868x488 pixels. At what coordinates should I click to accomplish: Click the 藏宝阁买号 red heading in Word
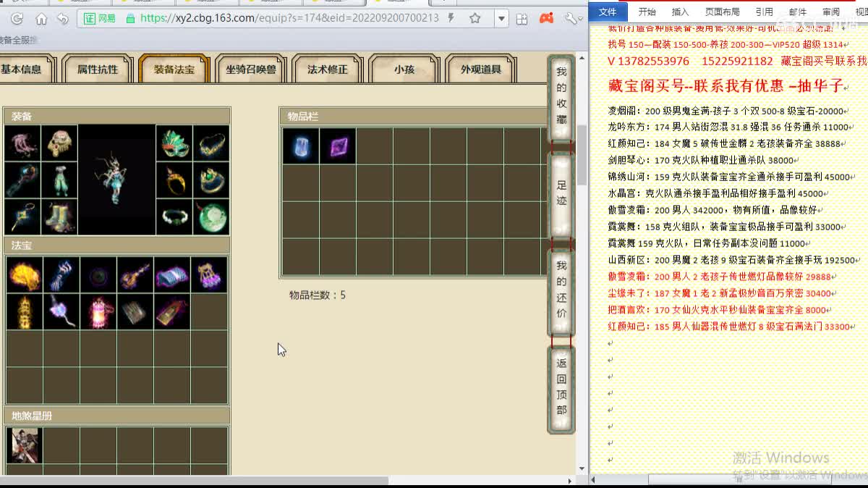(726, 86)
